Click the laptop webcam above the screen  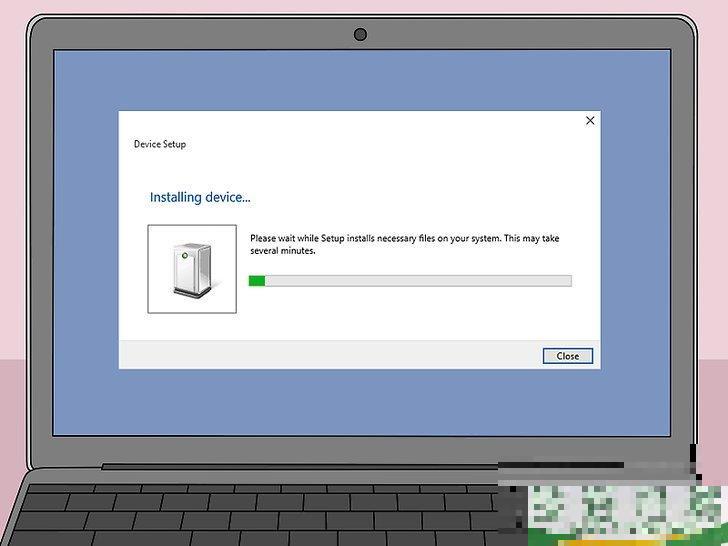pyautogui.click(x=360, y=35)
